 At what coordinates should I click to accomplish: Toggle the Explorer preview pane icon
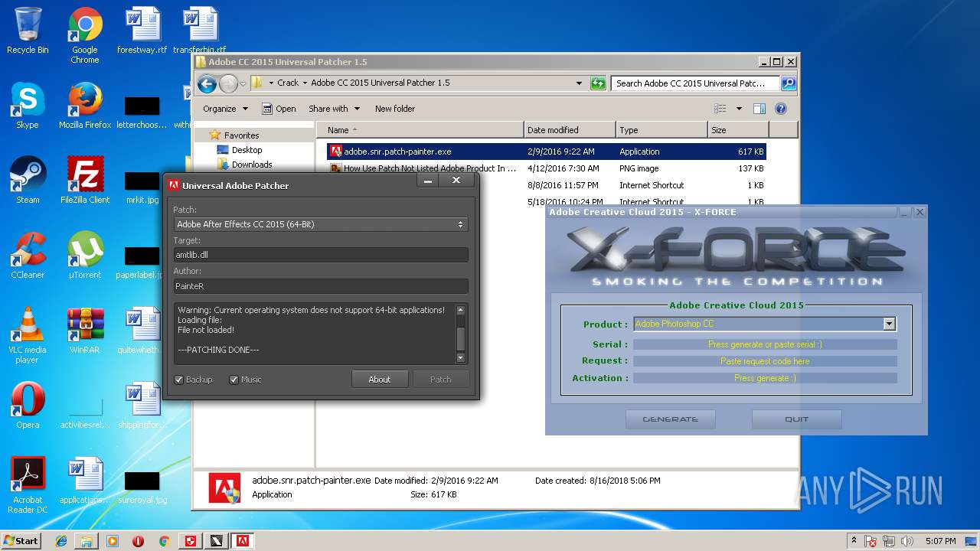pyautogui.click(x=759, y=109)
